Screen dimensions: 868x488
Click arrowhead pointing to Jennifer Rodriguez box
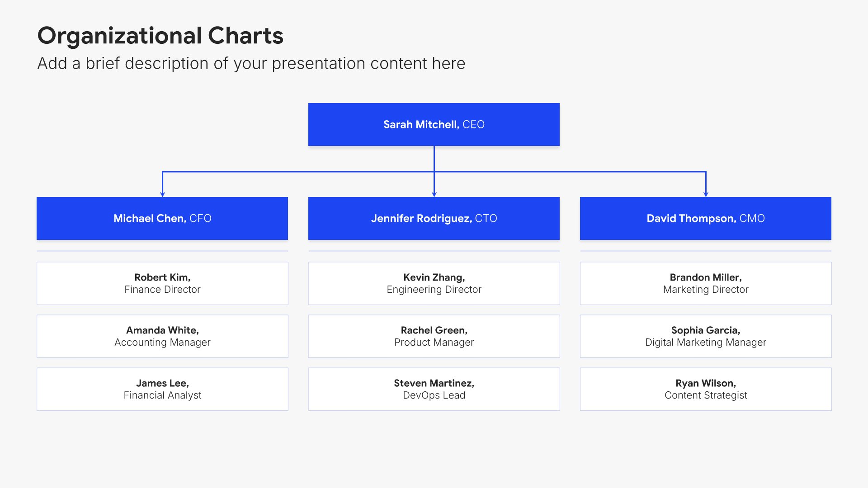434,194
